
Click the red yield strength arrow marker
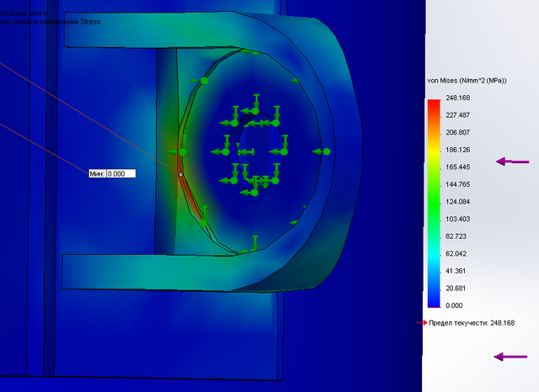(x=424, y=322)
